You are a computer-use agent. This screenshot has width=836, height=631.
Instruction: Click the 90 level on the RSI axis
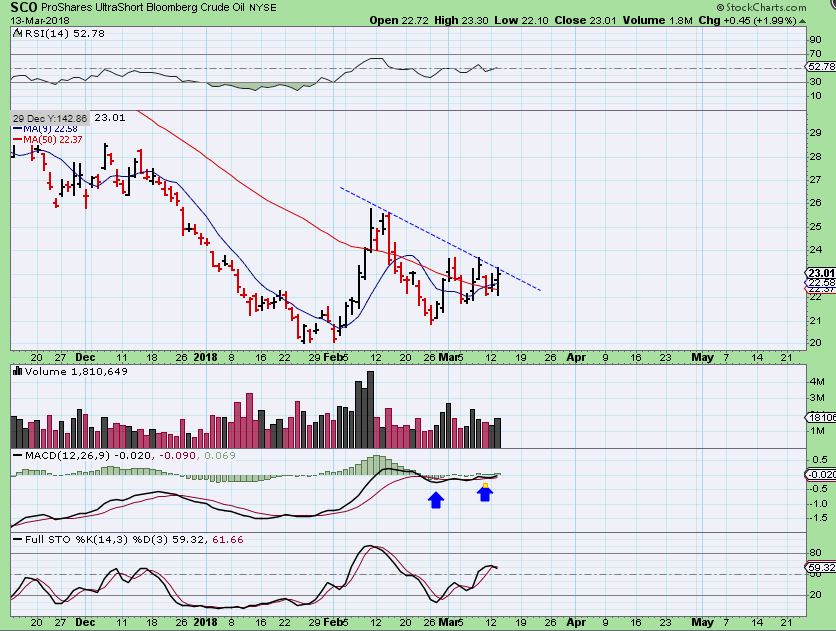(815, 40)
